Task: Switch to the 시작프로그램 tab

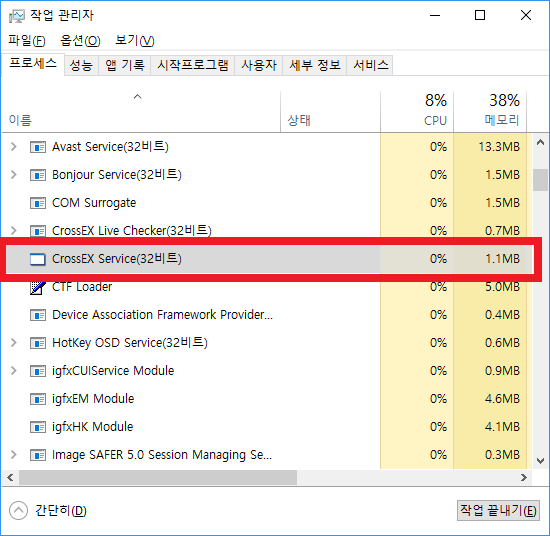Action: [193, 65]
